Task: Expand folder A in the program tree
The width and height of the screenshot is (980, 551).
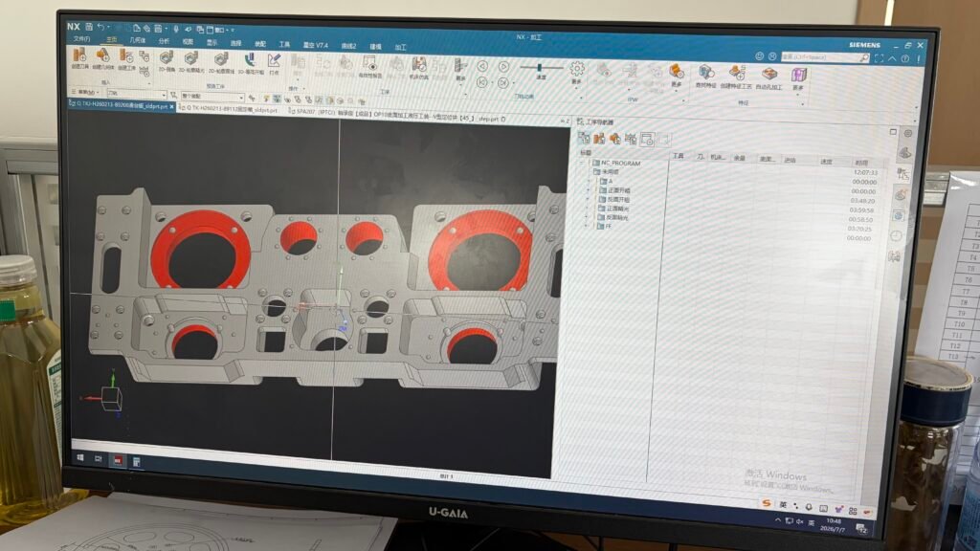Action: click(589, 181)
